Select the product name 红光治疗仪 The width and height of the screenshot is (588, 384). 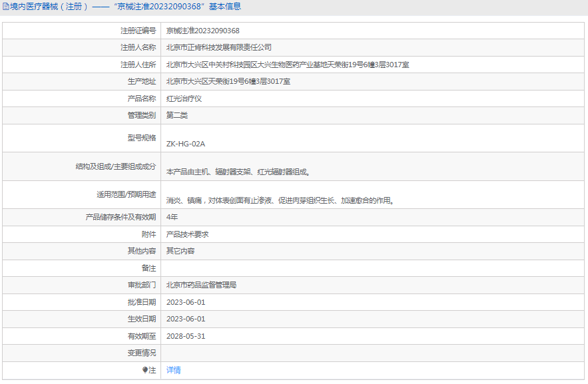pos(184,98)
